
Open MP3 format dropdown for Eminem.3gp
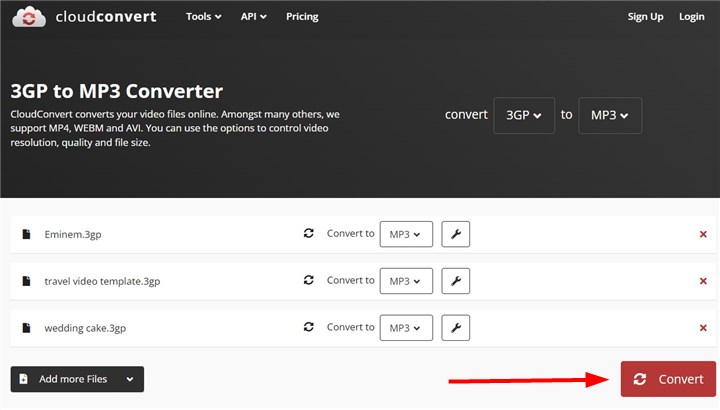pos(406,234)
